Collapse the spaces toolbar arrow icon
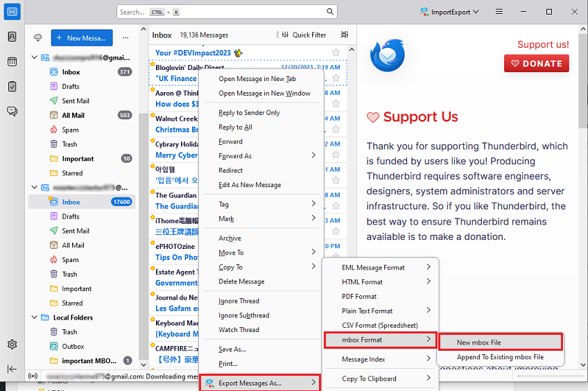588x391 pixels. point(12,370)
